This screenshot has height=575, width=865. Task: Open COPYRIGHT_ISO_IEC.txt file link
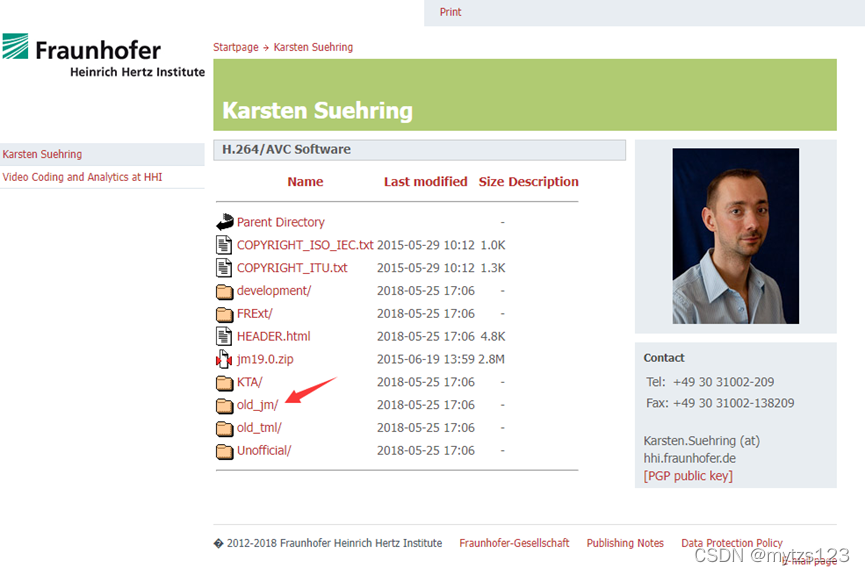pos(305,244)
